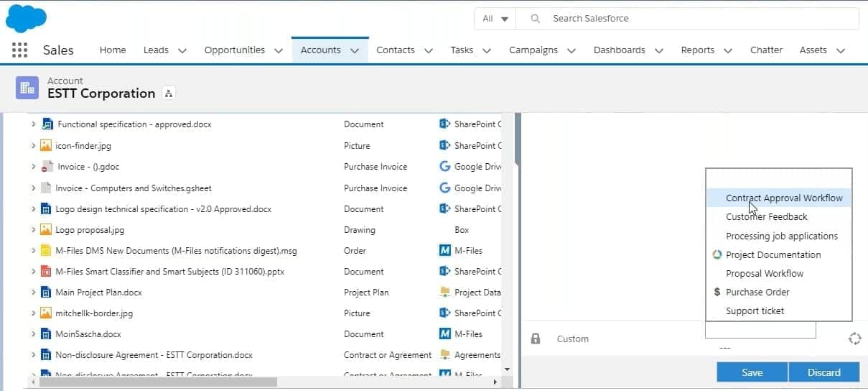Click the Account building icon
Image resolution: width=868 pixels, height=391 pixels.
(x=27, y=88)
